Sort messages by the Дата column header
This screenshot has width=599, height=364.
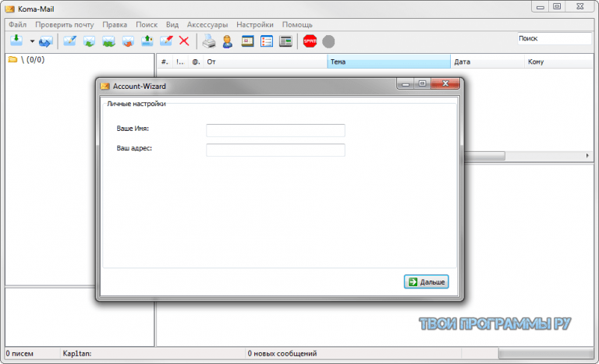click(x=487, y=62)
